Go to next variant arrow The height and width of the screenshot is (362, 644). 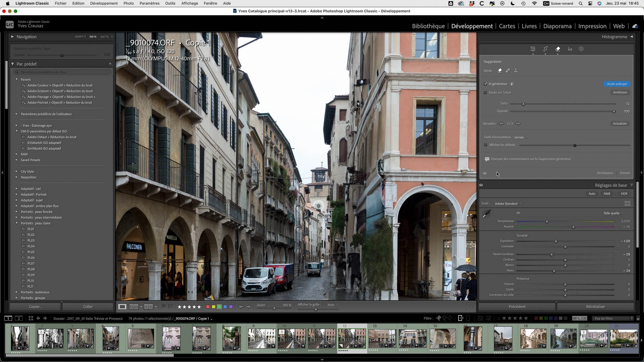pos(518,124)
